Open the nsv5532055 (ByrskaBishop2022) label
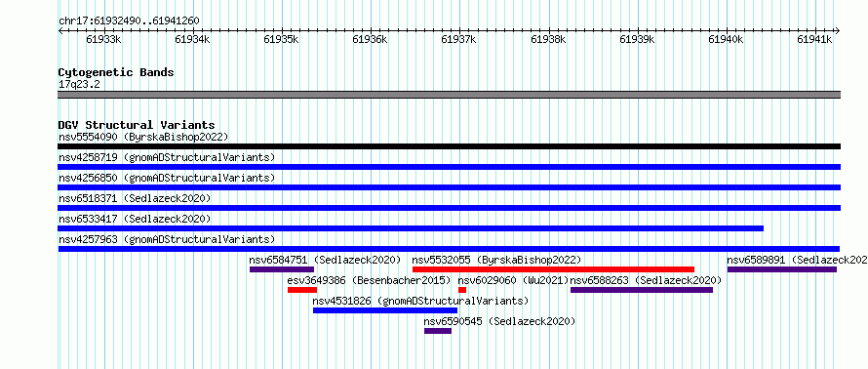Viewport: 868px width, 369px height. click(x=496, y=260)
